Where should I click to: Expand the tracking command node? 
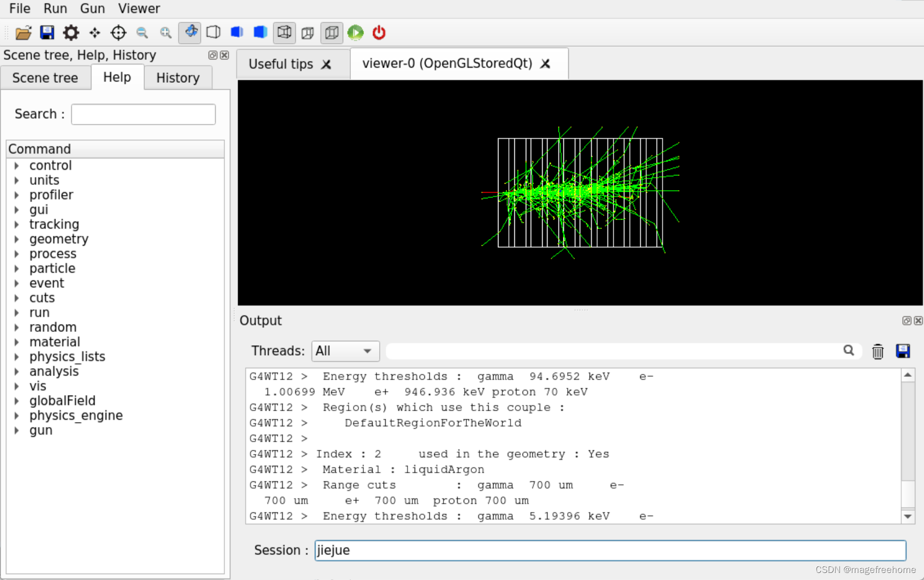[17, 224]
